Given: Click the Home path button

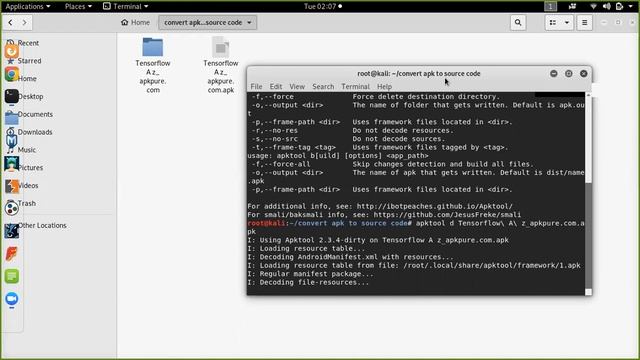Looking at the screenshot, I should [136, 22].
